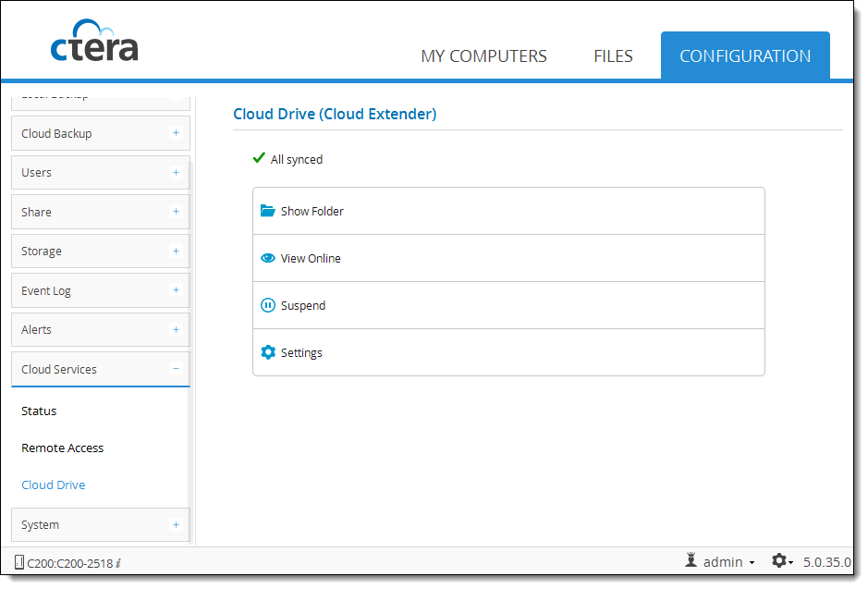Click the View Online option

508,258
